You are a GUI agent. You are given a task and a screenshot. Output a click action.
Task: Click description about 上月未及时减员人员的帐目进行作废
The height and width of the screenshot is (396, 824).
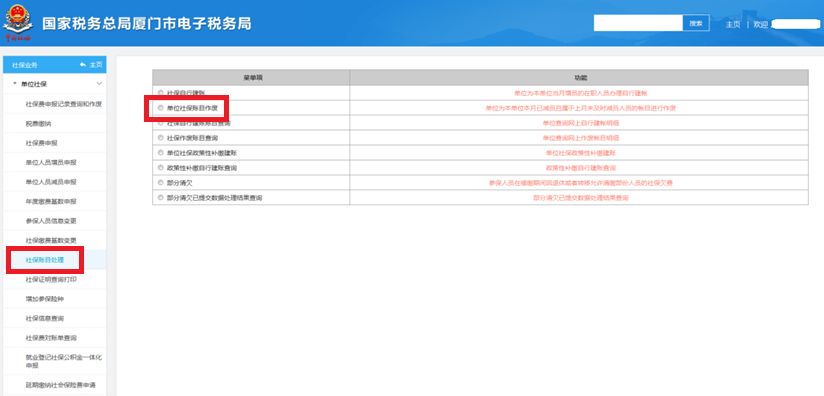pos(580,108)
